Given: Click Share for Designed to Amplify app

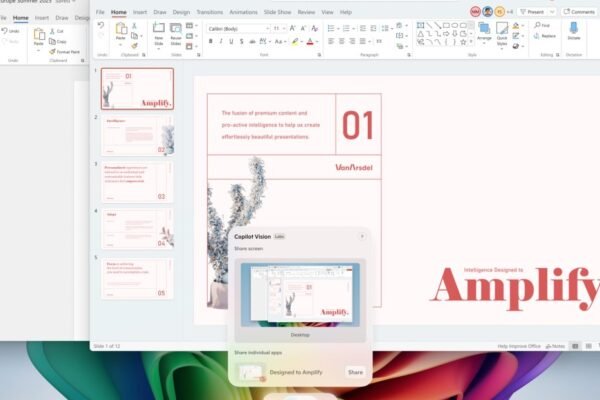Looking at the screenshot, I should point(354,372).
